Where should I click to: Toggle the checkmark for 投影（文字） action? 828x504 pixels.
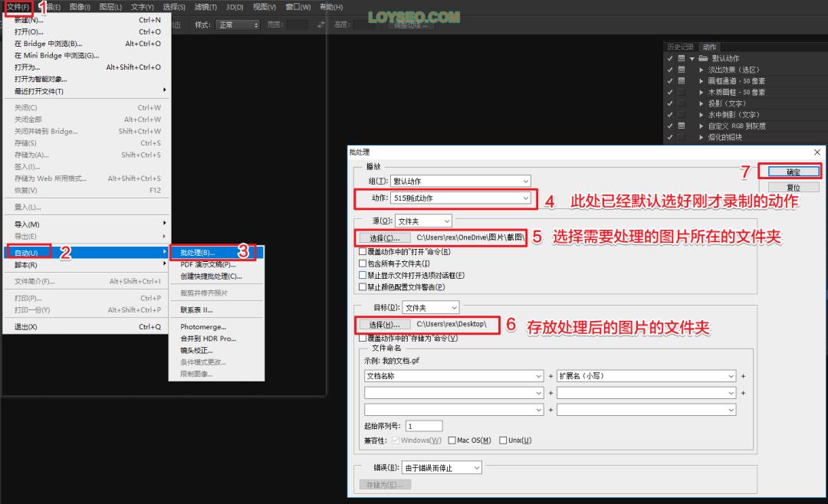(670, 102)
